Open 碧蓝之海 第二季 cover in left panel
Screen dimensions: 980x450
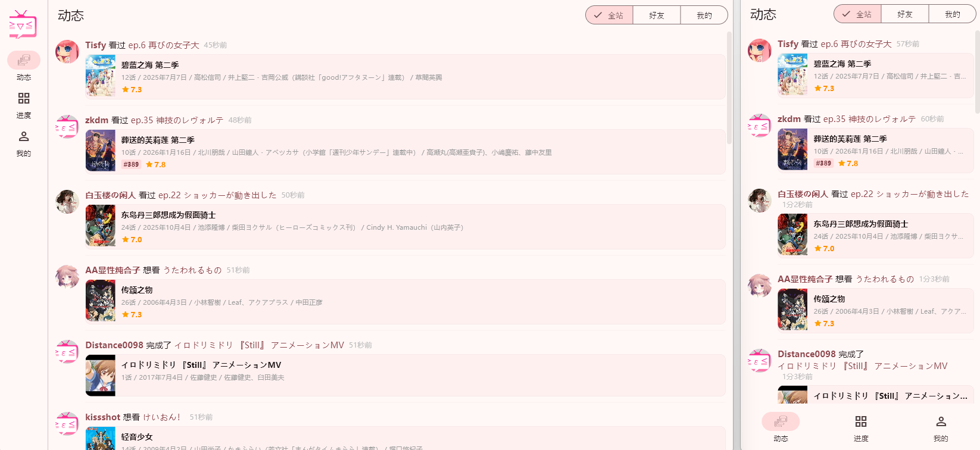pyautogui.click(x=101, y=76)
